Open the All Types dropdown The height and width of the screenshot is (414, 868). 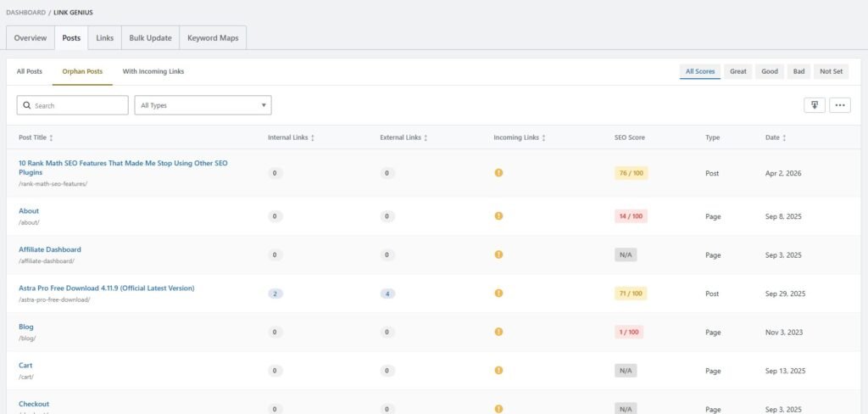coord(203,105)
